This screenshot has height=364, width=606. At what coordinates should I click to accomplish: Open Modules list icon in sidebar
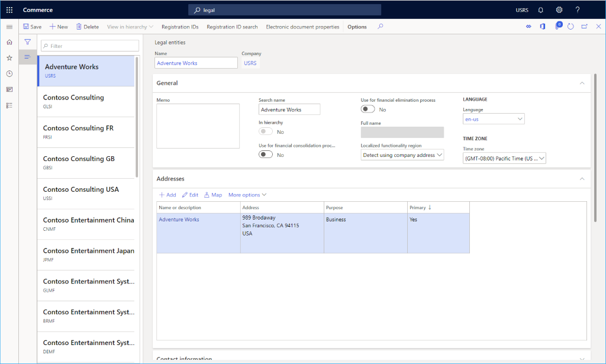point(9,105)
